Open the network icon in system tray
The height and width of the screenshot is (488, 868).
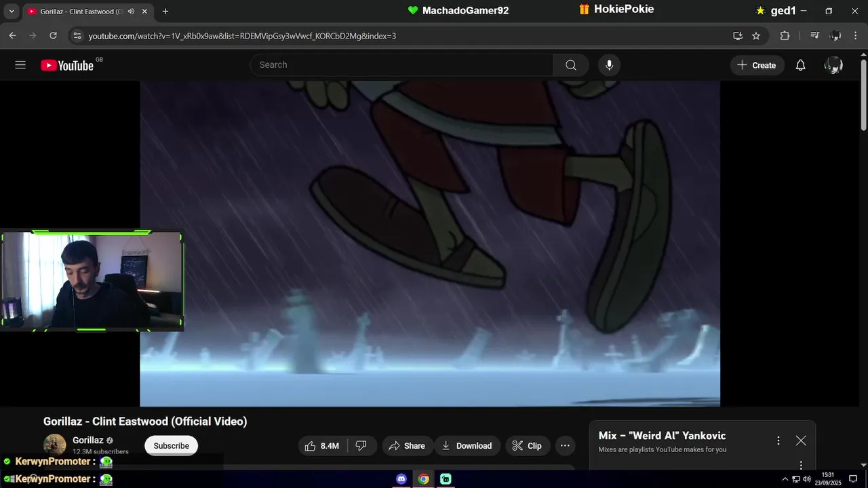(796, 479)
